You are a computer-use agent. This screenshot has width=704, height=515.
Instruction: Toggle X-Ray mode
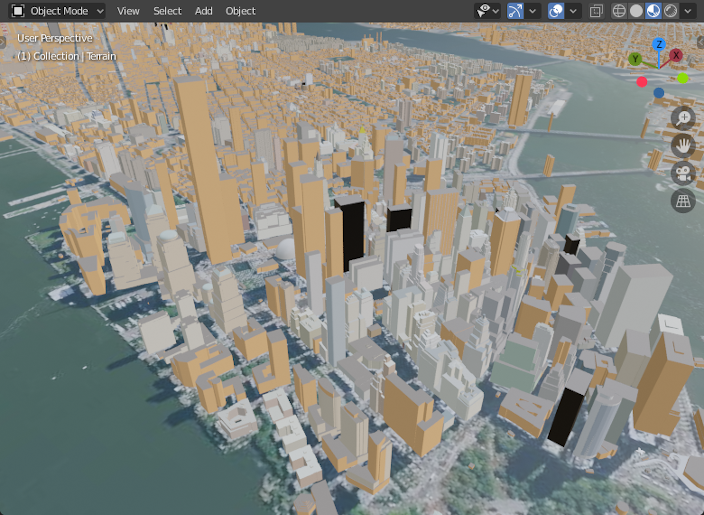[x=596, y=11]
